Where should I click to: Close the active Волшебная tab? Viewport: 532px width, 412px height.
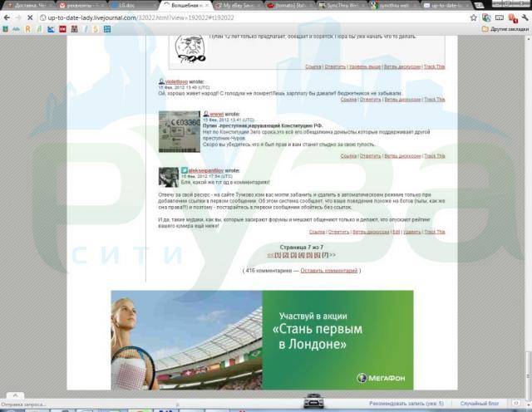[x=207, y=6]
